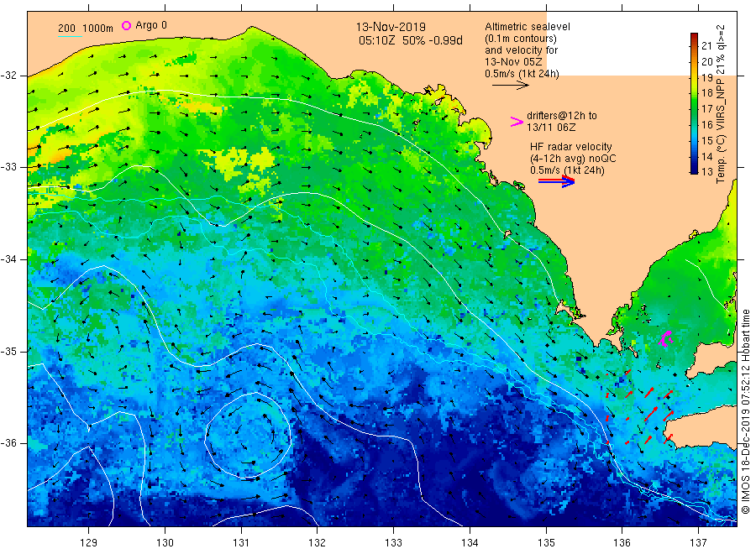Click the 'Temp. (°C) VIIRS_NPP' vertical label
756x554 pixels.
click(721, 129)
